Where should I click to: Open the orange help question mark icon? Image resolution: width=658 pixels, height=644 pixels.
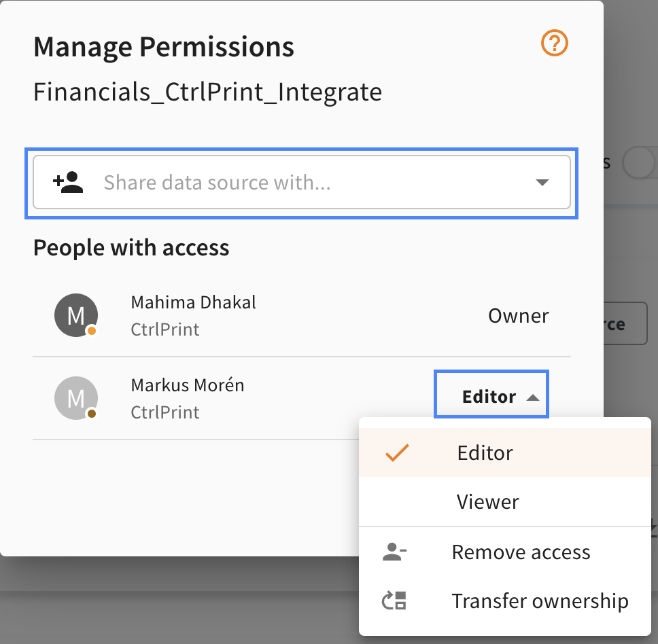(555, 43)
